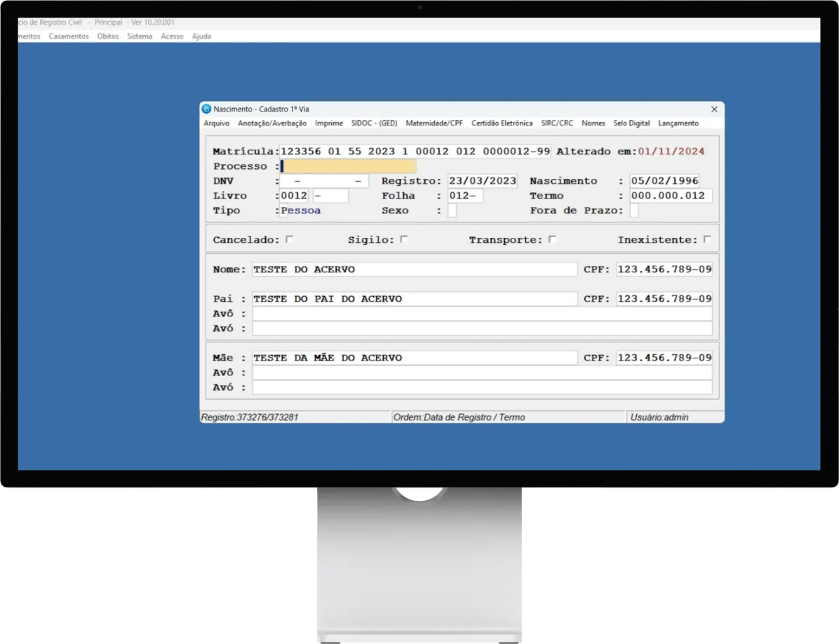Click the Lançamento menu
This screenshot has height=644, width=839.
pyautogui.click(x=678, y=123)
